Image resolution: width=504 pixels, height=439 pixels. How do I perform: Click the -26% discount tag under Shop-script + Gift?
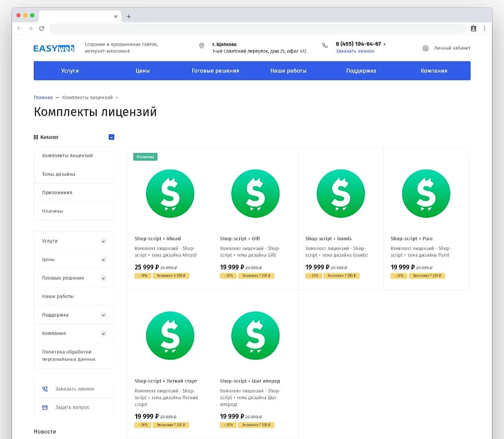click(228, 275)
